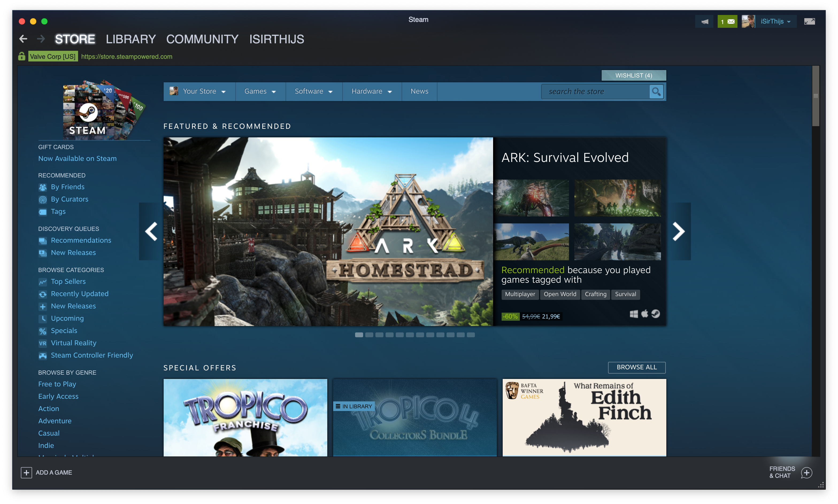Show the next featured game
838x504 pixels.
[x=679, y=231]
